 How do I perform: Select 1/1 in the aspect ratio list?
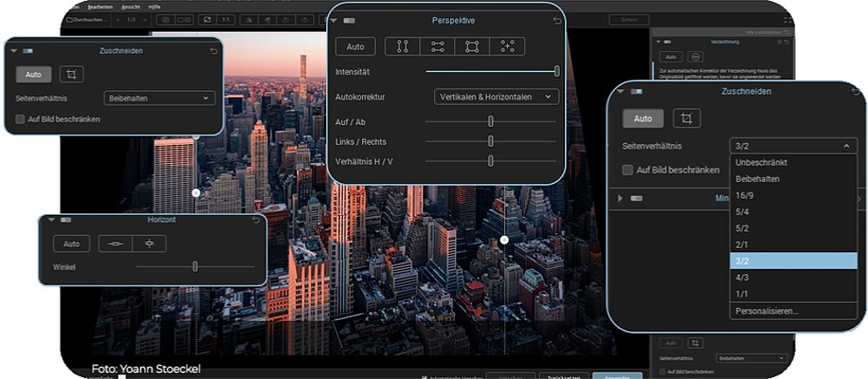point(793,294)
